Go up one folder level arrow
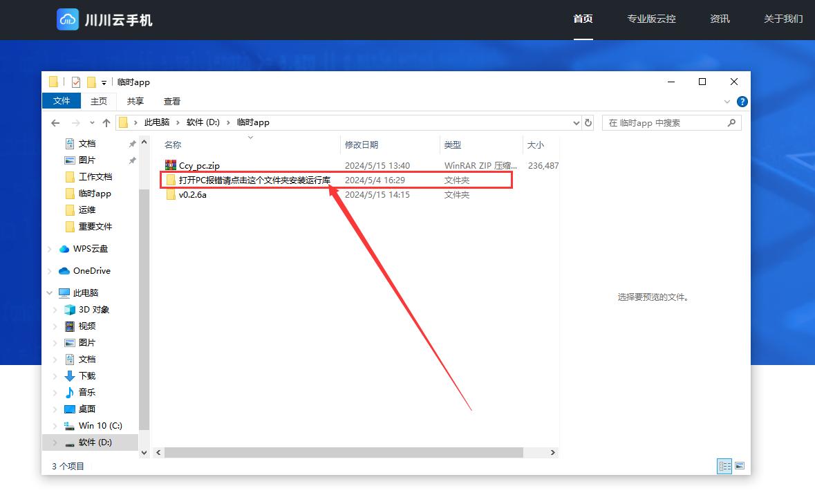Viewport: 815px width, 504px height. [x=106, y=122]
